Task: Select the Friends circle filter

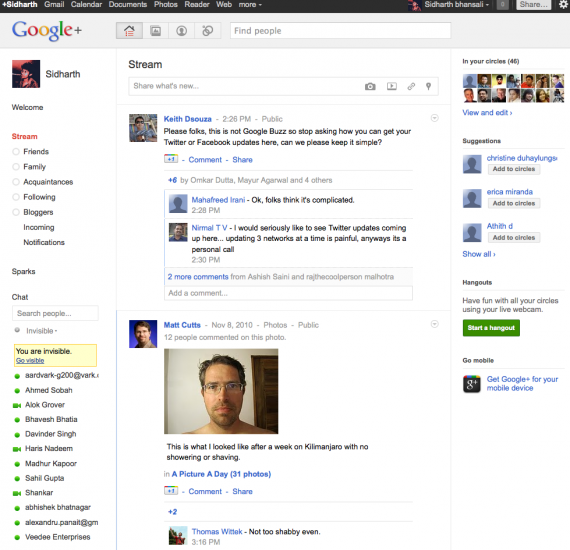Action: tap(16, 152)
